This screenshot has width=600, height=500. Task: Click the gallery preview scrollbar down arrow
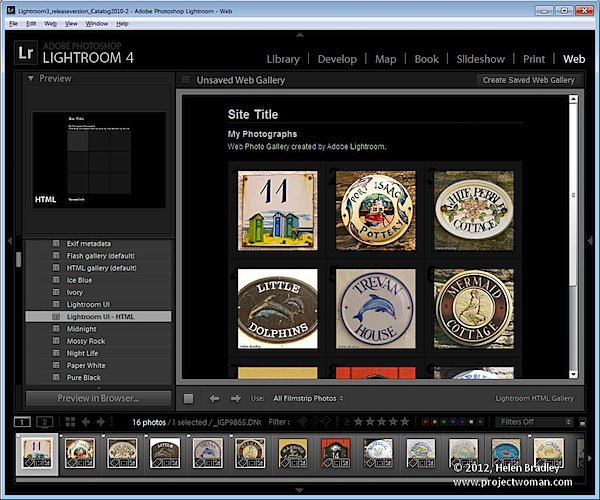[x=573, y=374]
